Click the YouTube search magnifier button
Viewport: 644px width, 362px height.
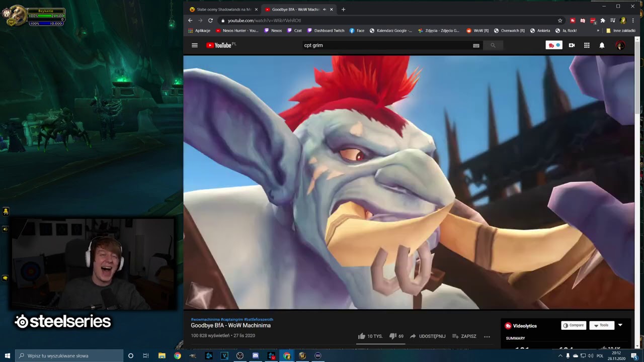coord(493,45)
